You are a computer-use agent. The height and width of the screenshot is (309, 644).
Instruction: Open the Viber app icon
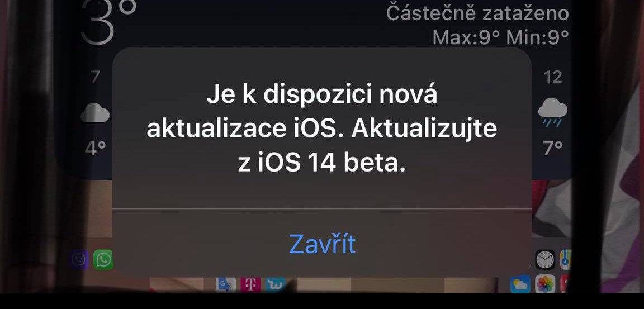(x=79, y=260)
